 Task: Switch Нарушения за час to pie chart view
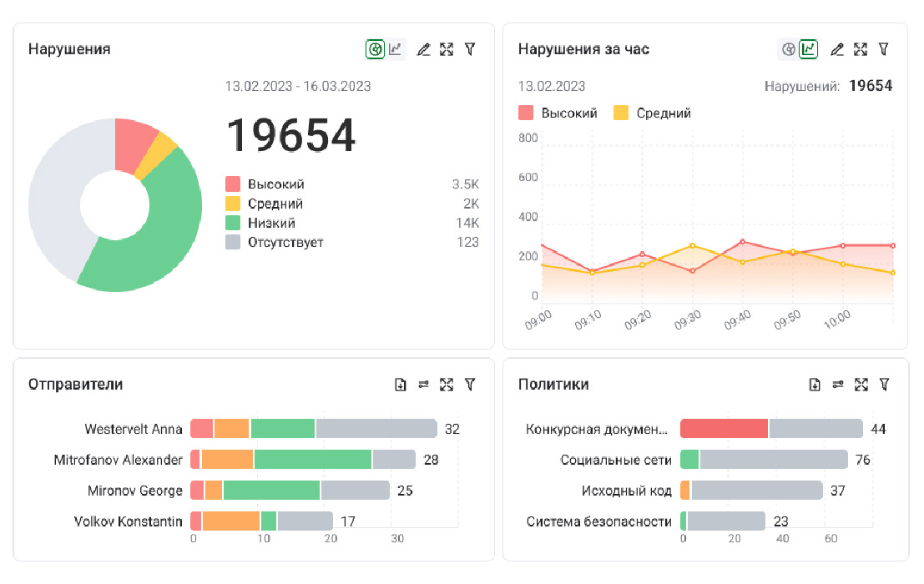coord(787,49)
